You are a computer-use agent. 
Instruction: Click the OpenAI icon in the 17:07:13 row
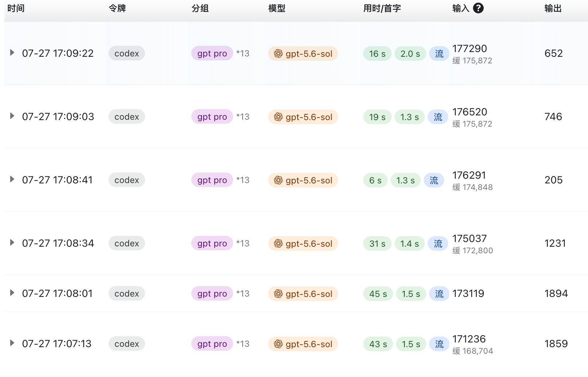278,344
